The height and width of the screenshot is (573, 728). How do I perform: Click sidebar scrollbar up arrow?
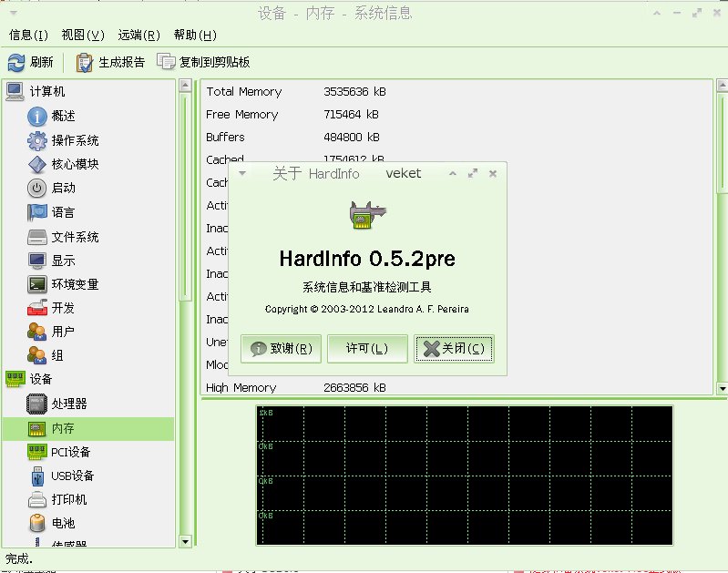click(x=185, y=86)
